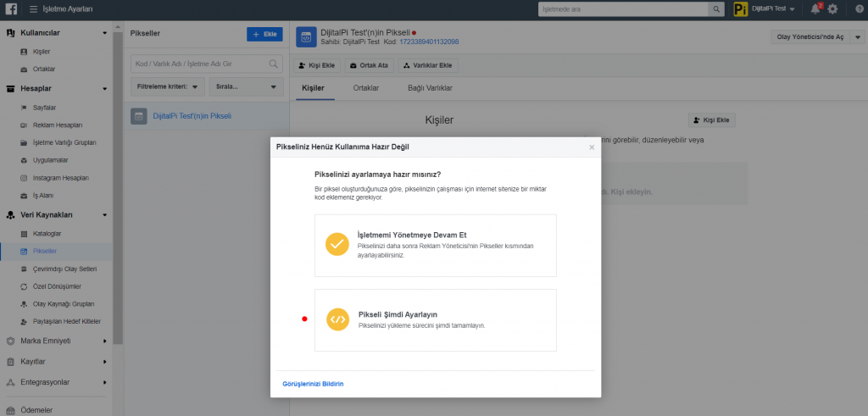868x416 pixels.
Task: Click the Ortak Ata button
Action: (x=369, y=65)
